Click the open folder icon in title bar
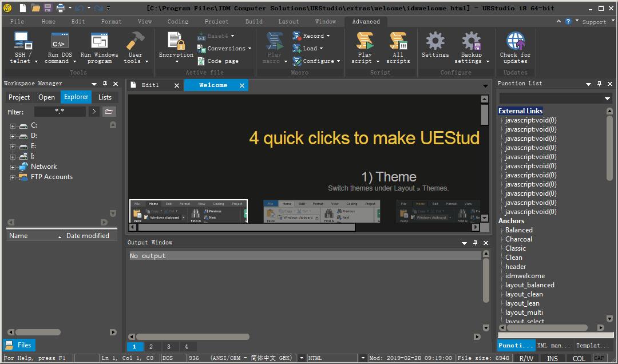 (x=35, y=8)
